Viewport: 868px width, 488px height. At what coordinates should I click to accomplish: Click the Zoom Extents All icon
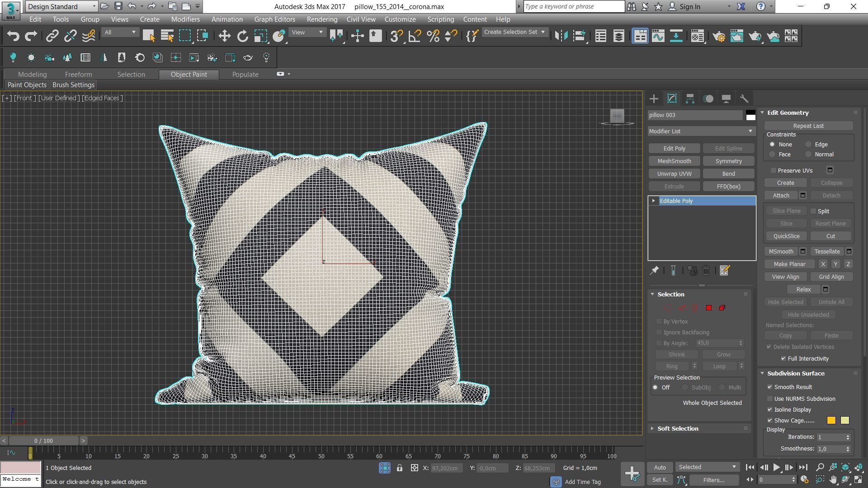859,468
